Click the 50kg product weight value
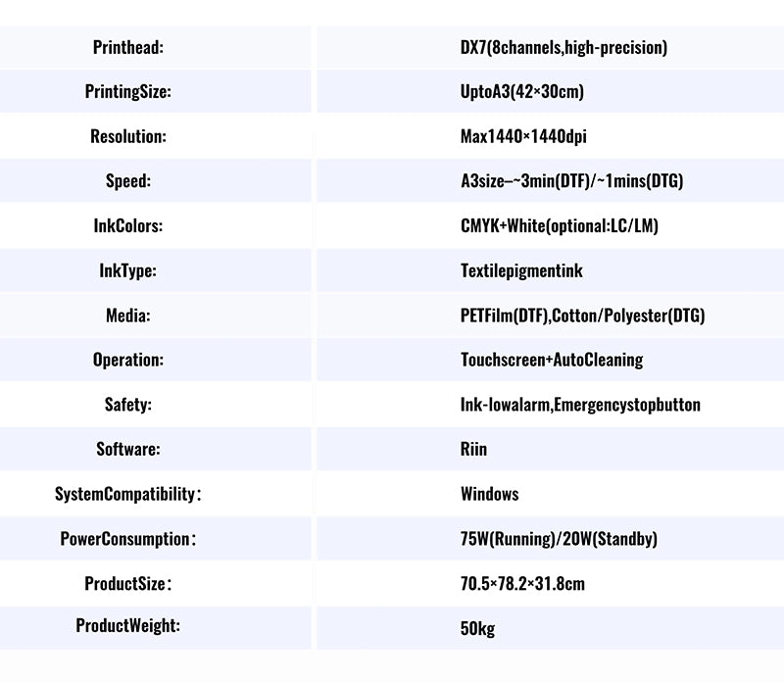This screenshot has height=683, width=784. tap(477, 628)
